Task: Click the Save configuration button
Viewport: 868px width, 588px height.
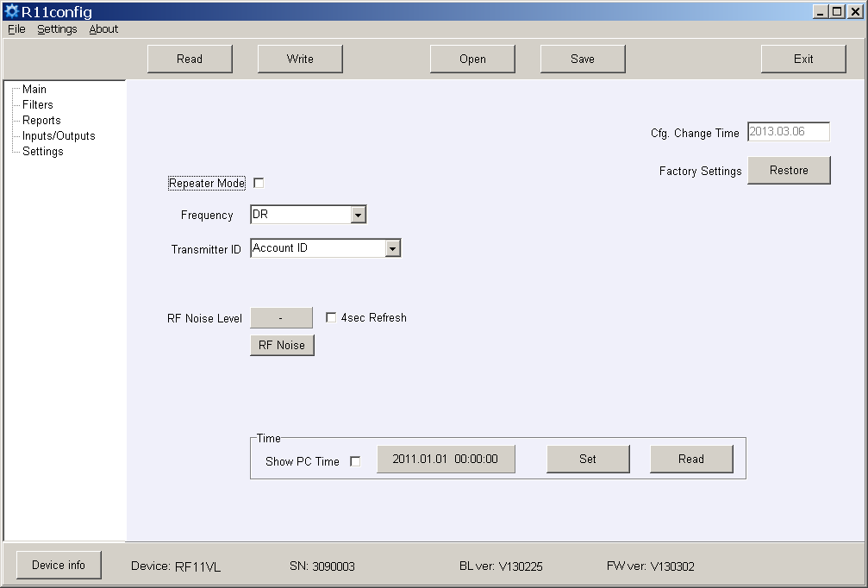Action: (583, 59)
